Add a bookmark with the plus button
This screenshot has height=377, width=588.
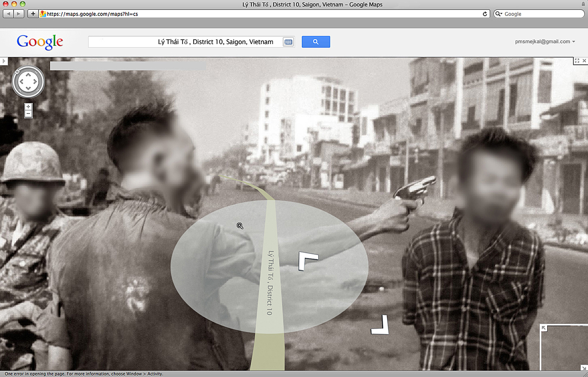tap(33, 14)
